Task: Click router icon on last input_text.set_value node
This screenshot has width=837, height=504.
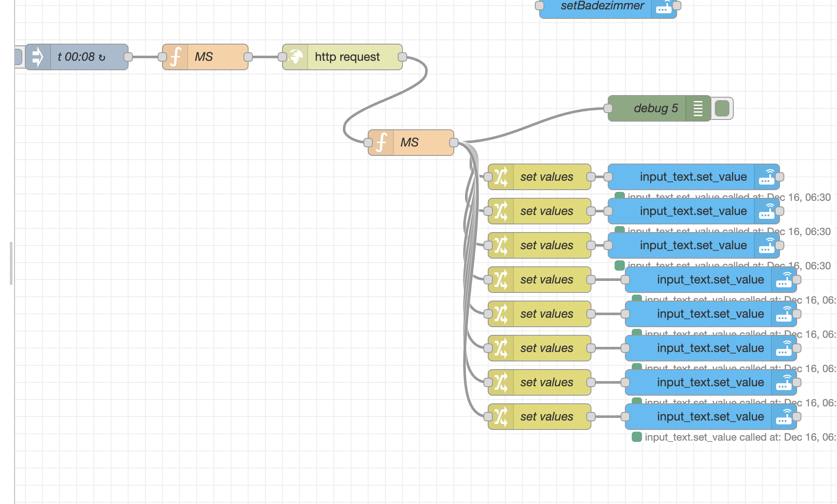Action: click(784, 417)
